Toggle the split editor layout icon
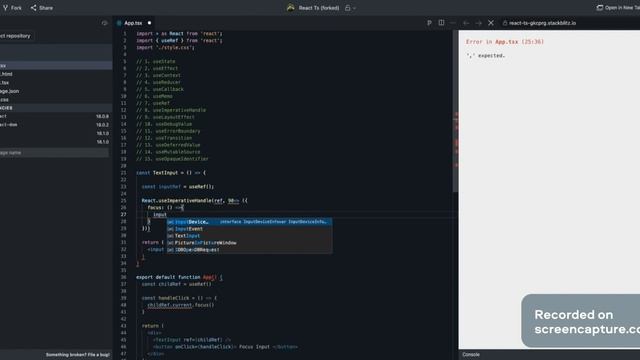640x360 pixels. click(441, 23)
